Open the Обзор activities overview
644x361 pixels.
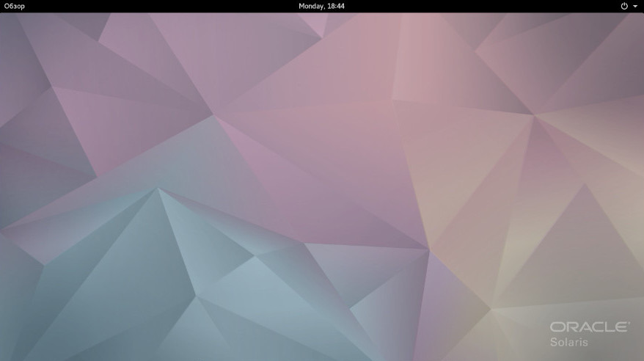(x=15, y=6)
